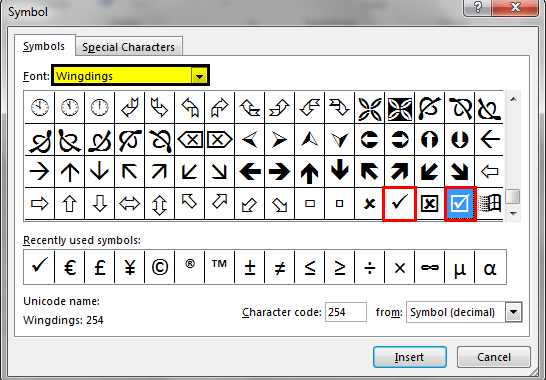Select the bold down-right diagonal arrow
546x380 pixels.
click(460, 172)
